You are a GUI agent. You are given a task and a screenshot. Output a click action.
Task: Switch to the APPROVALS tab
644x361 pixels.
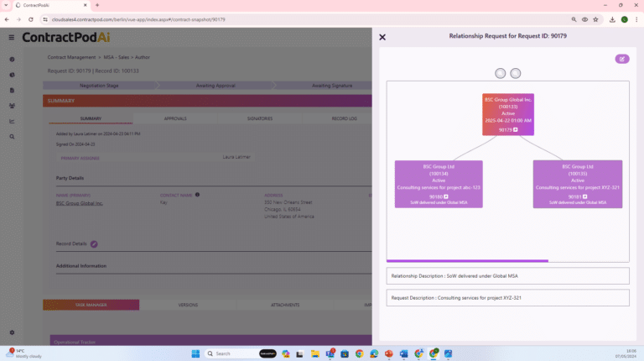pos(175,118)
